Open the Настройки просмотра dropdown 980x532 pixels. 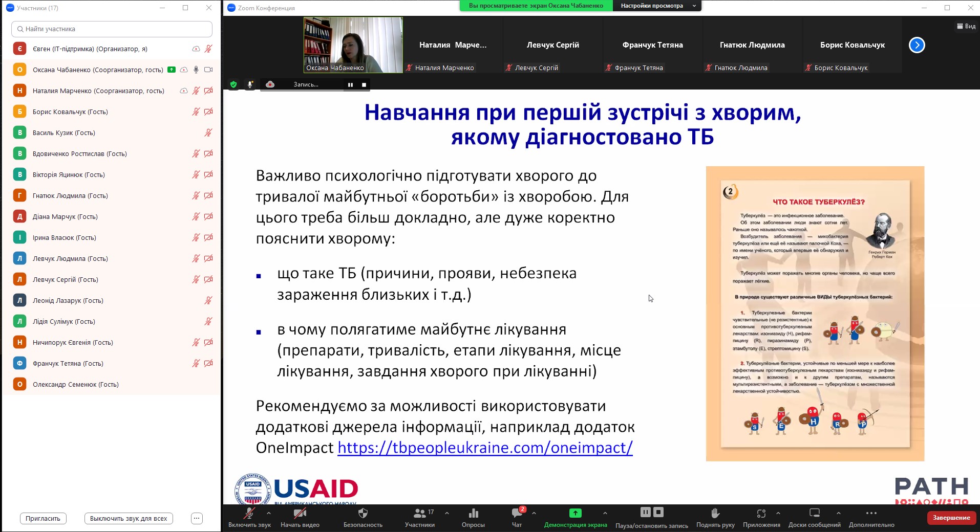tap(657, 6)
